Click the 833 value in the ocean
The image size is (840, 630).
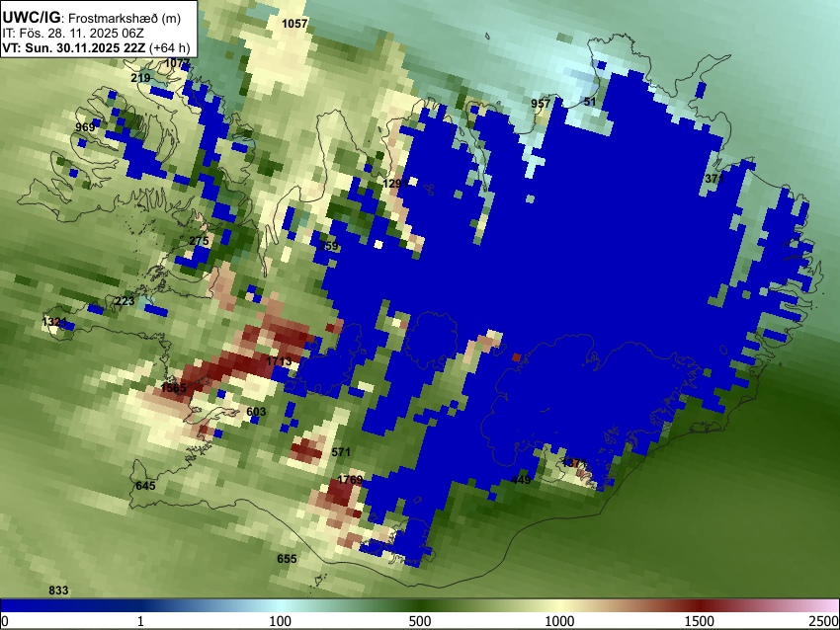(58, 591)
